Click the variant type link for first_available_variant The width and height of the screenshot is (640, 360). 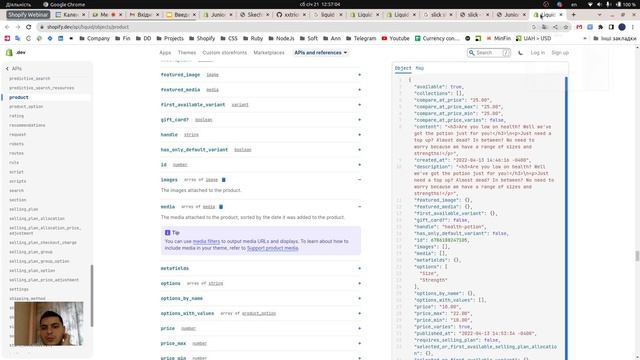(240, 105)
